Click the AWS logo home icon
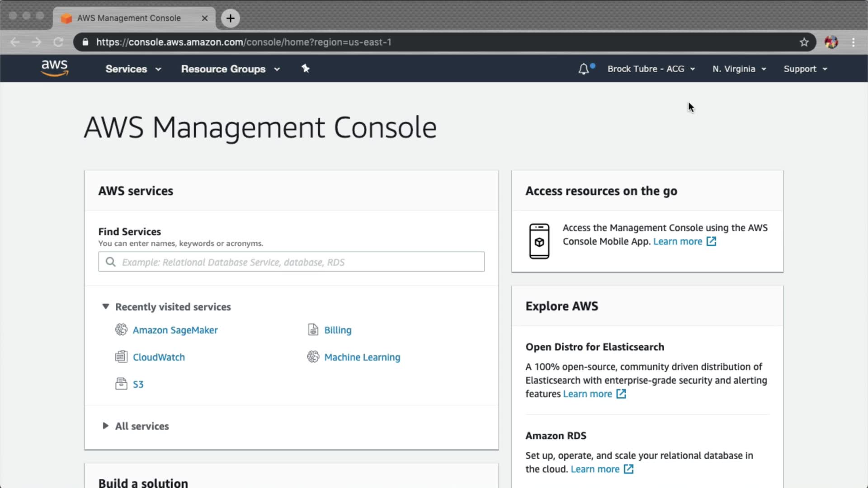Image resolution: width=868 pixels, height=488 pixels. (54, 68)
